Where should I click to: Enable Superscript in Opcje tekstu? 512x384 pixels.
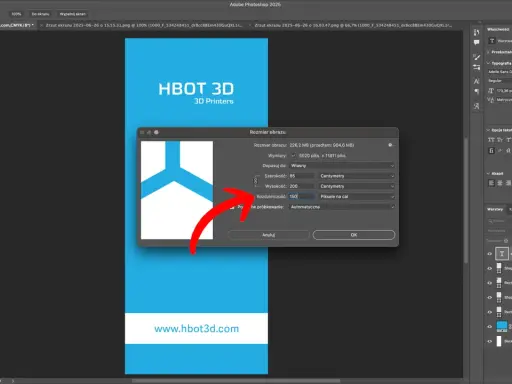(508, 140)
